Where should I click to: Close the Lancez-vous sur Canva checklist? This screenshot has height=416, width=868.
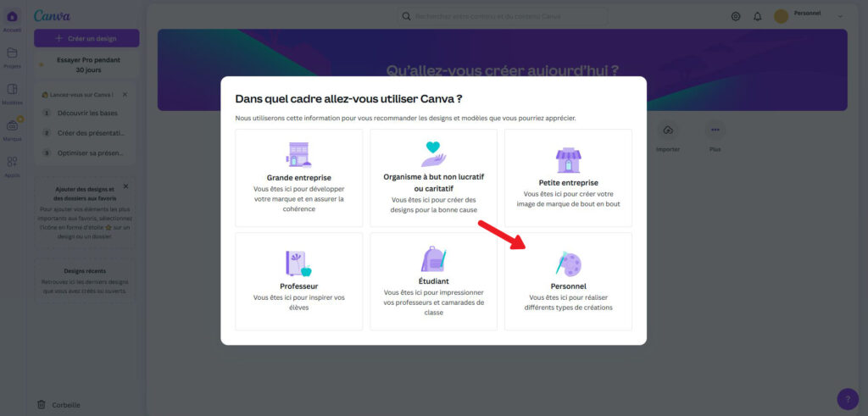125,95
